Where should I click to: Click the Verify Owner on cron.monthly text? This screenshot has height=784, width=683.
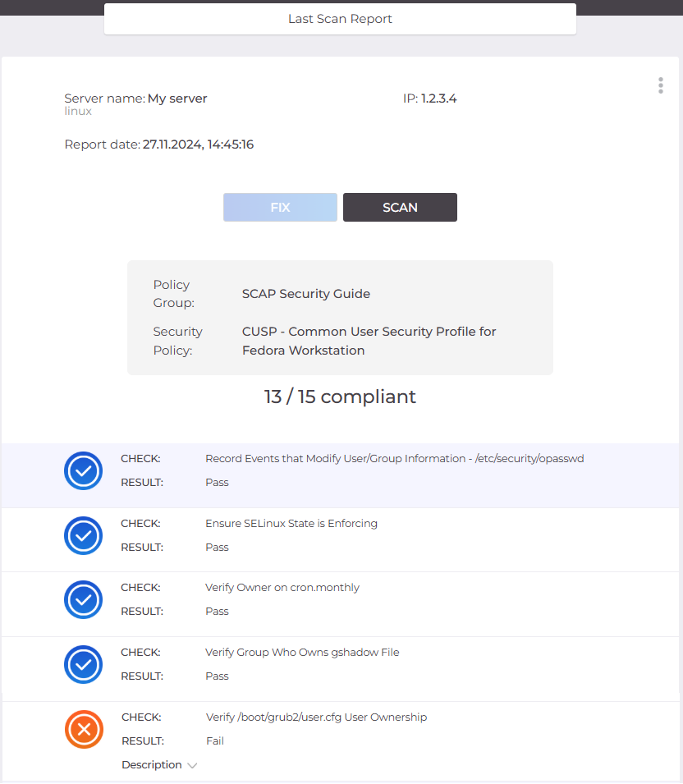[x=282, y=588]
